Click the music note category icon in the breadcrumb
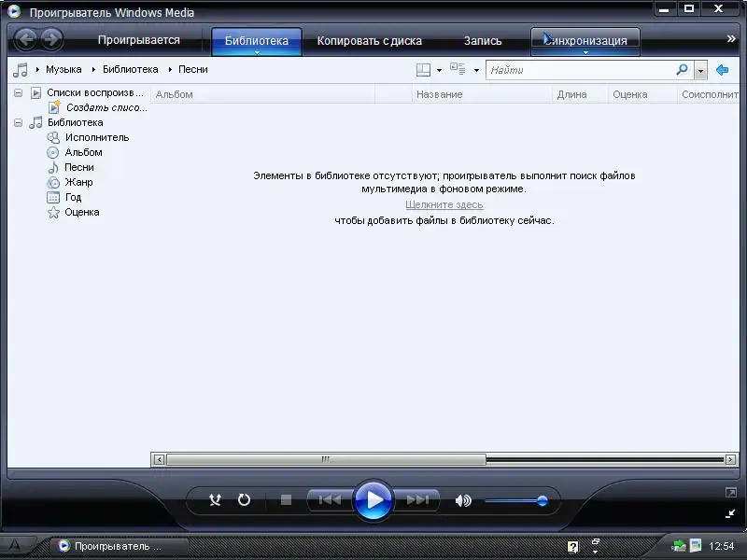Viewport: 747px width, 560px height. click(x=20, y=69)
